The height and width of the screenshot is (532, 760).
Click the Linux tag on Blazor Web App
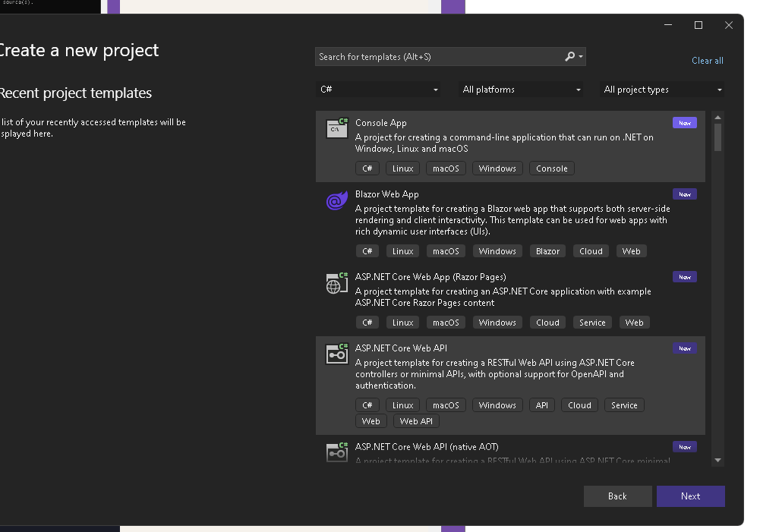pos(403,251)
